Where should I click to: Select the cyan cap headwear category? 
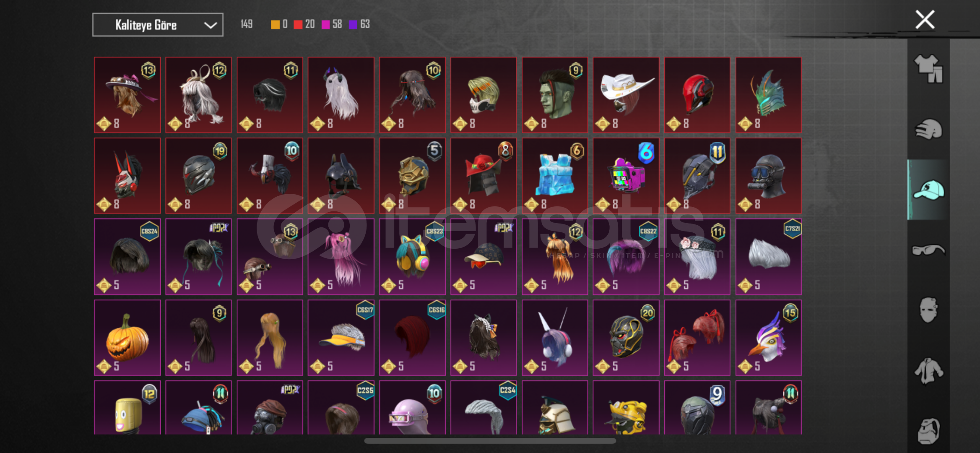coord(928,190)
